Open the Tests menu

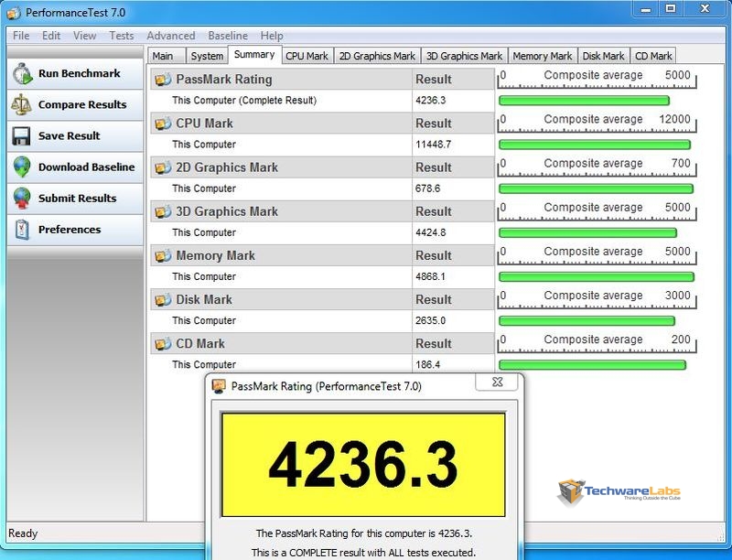(x=122, y=36)
